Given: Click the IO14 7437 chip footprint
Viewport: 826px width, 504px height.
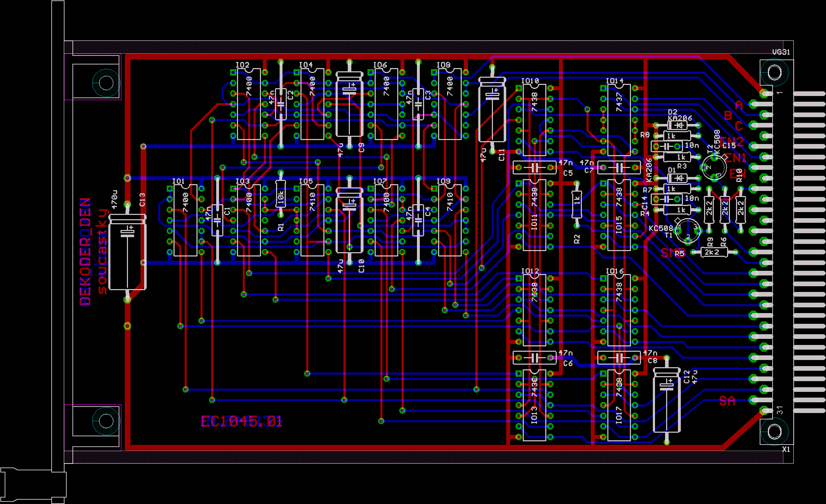Looking at the screenshot, I should pyautogui.click(x=619, y=120).
